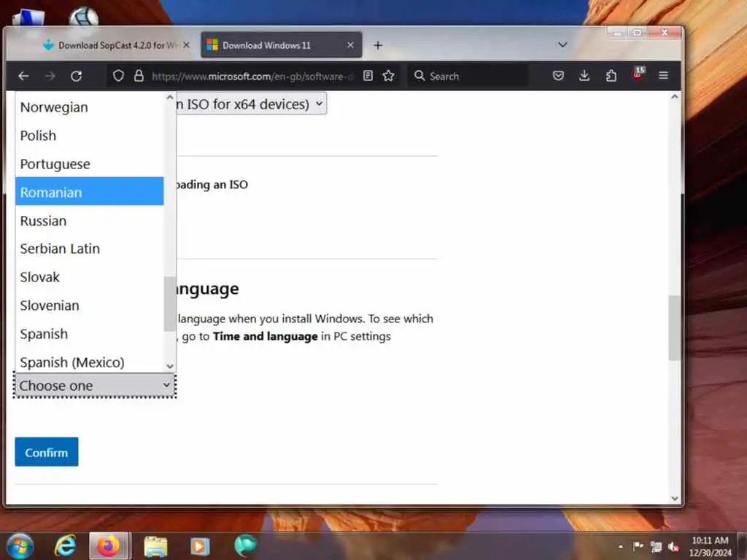This screenshot has height=560, width=747.
Task: List all tabs dropdown arrow
Action: pyautogui.click(x=562, y=44)
